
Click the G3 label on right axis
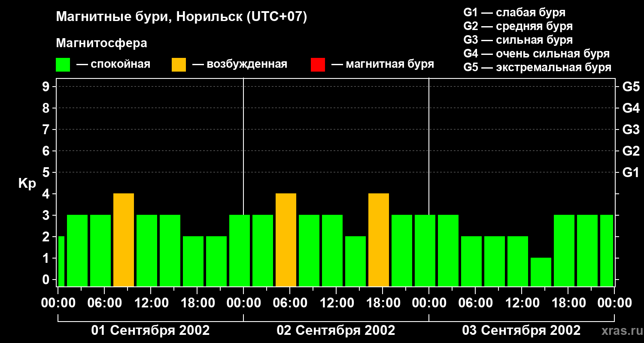click(x=631, y=129)
